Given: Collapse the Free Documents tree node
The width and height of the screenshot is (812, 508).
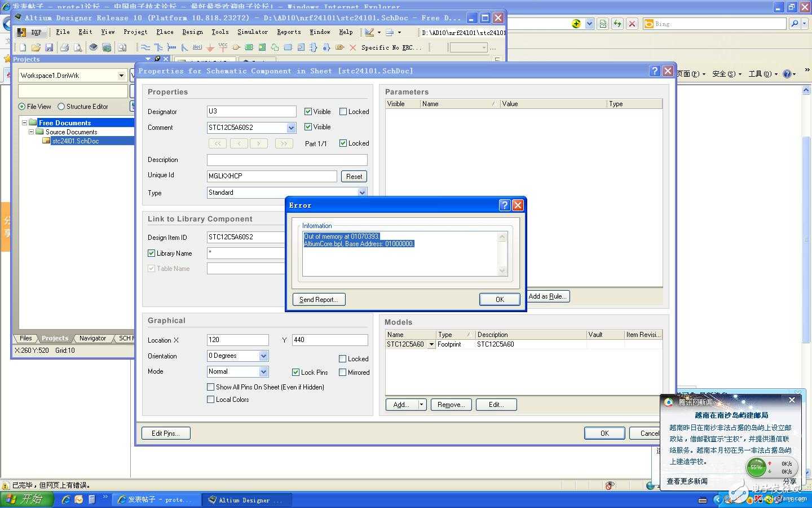Looking at the screenshot, I should point(25,122).
